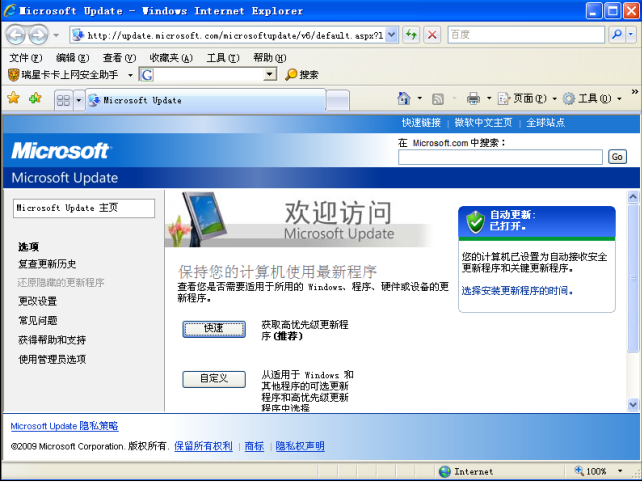Open 复查更新历史 in sidebar

[47, 264]
